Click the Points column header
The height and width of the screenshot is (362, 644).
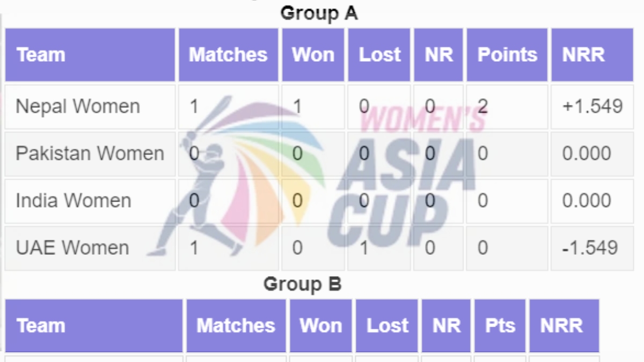[x=507, y=55]
